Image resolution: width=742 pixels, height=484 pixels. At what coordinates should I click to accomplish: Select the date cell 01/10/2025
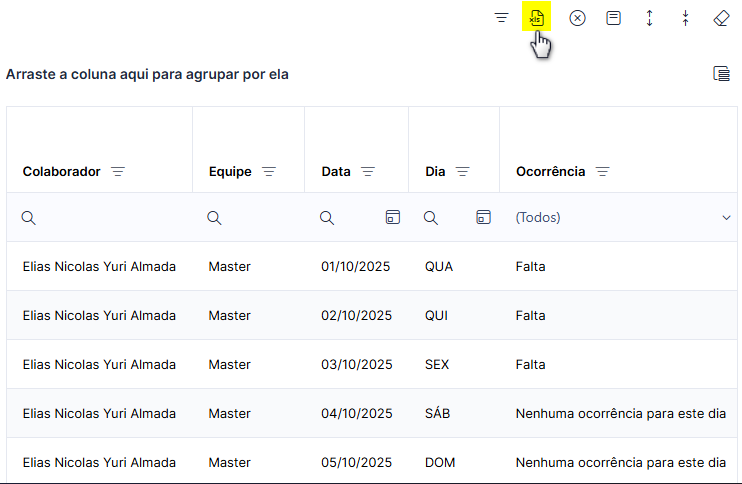pyautogui.click(x=355, y=266)
